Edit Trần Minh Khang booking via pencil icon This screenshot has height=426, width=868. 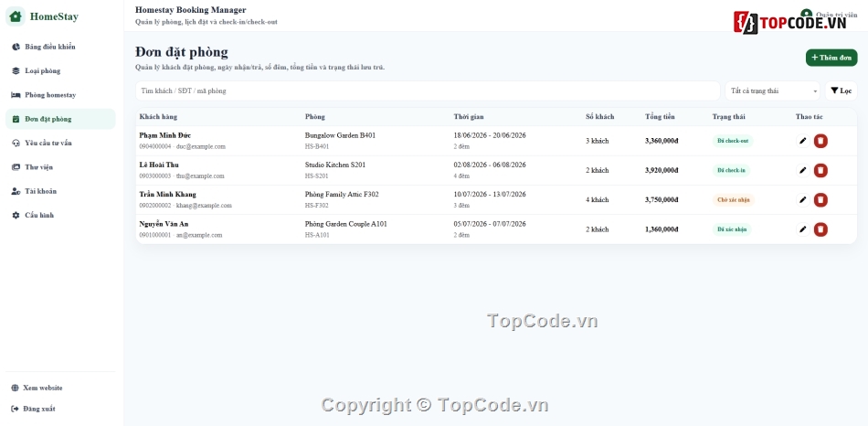tap(803, 200)
